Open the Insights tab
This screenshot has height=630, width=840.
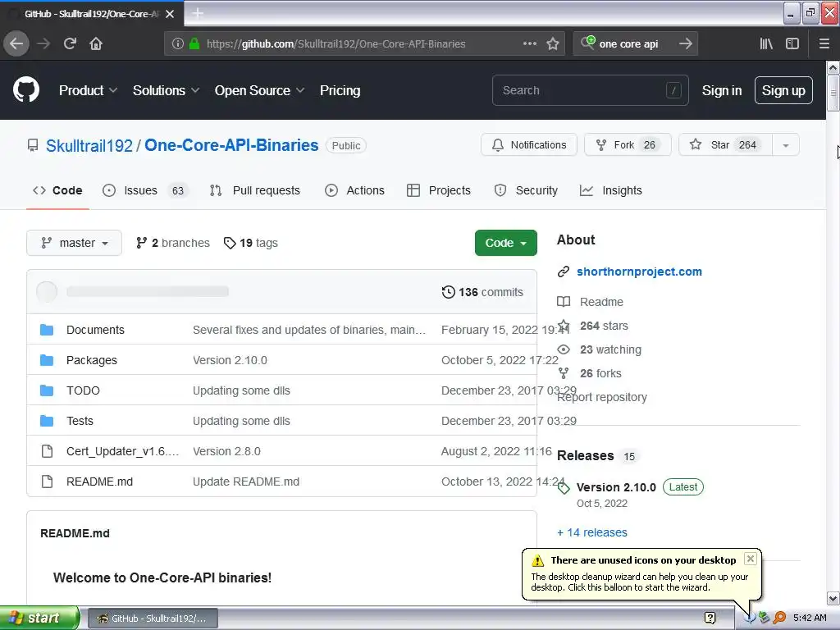tap(610, 190)
